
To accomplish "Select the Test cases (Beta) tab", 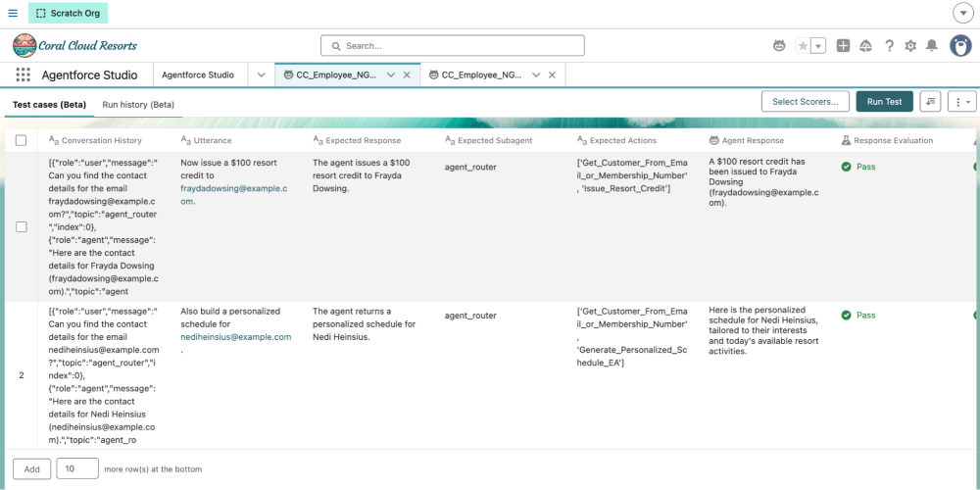I will pos(49,105).
